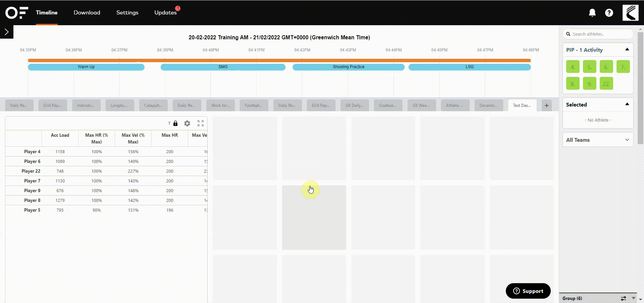Click the OF logo in top left

point(16,12)
